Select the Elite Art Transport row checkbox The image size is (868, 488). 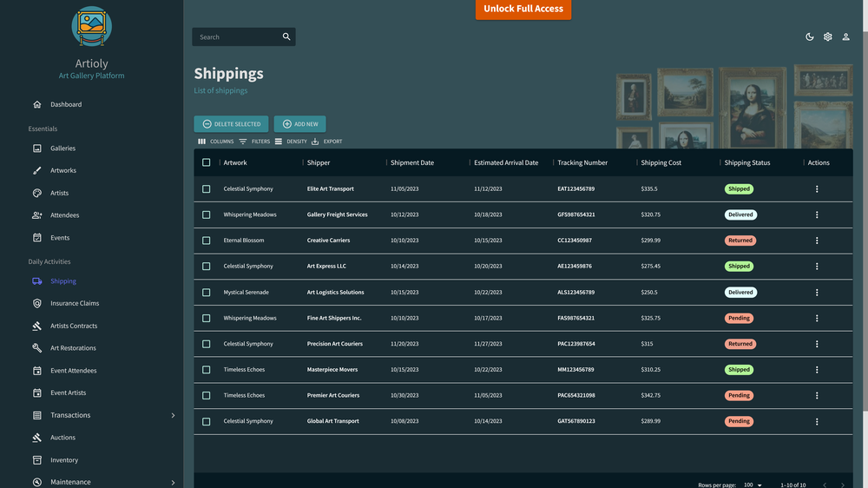tap(206, 189)
